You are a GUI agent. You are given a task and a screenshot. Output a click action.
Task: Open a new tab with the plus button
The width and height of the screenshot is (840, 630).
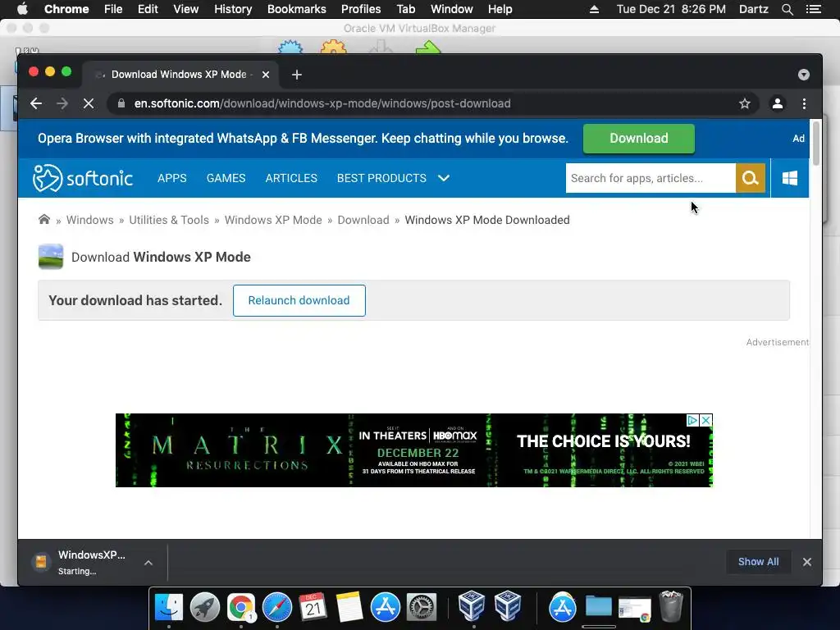coord(297,75)
